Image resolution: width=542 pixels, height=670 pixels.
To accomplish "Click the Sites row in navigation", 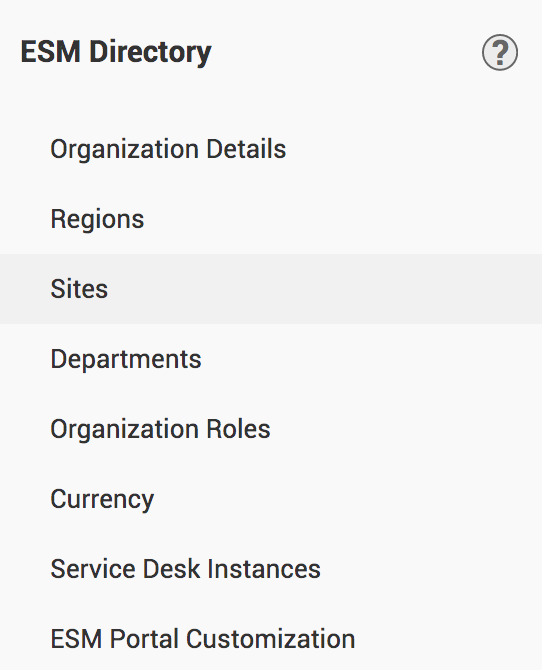I will 271,289.
